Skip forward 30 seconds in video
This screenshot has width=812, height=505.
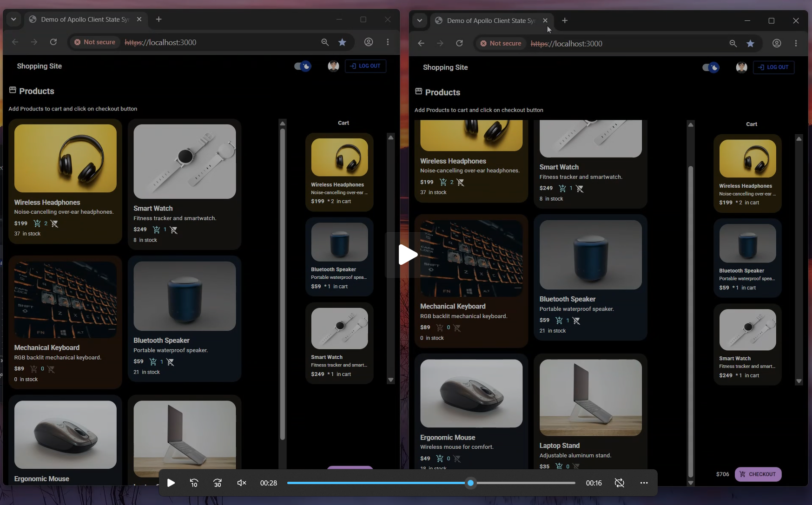[x=218, y=483]
